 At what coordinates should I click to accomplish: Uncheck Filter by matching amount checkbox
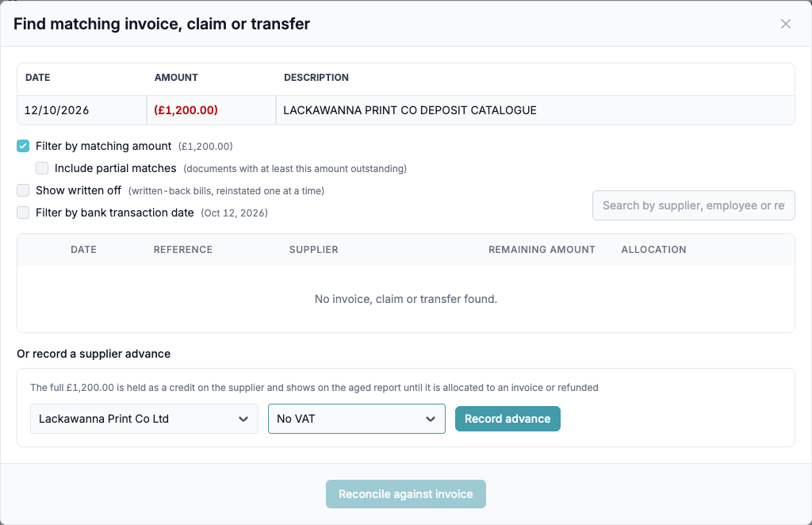23,146
